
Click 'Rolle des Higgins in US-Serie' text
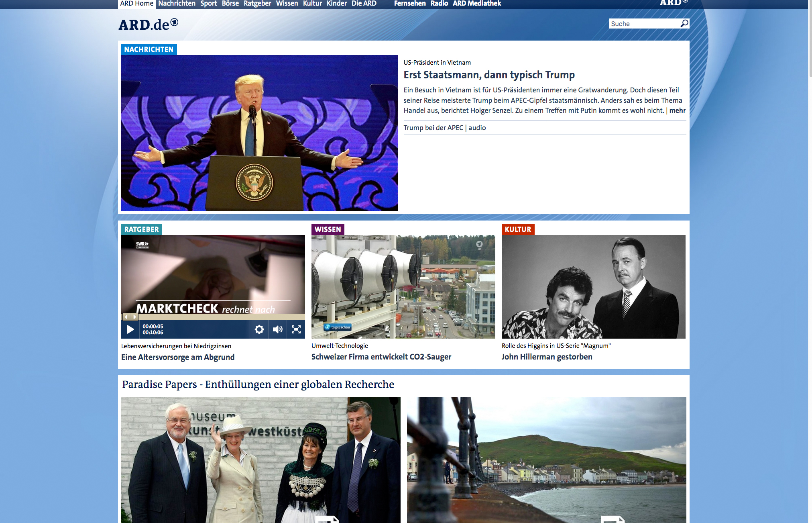[x=556, y=346]
